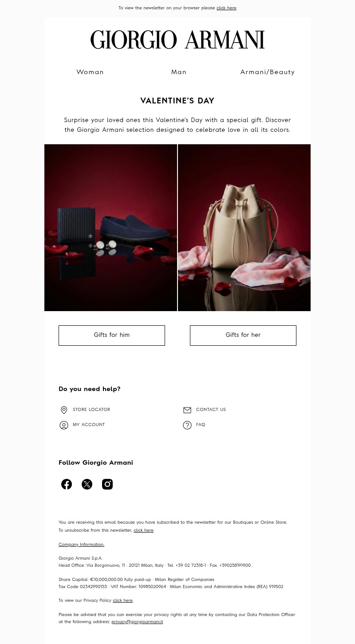355x644 pixels.
Task: Click the Gifts for him button
Action: 112,336
